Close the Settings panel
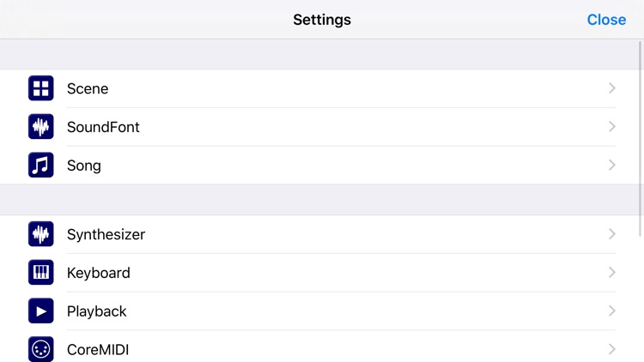 pos(606,20)
